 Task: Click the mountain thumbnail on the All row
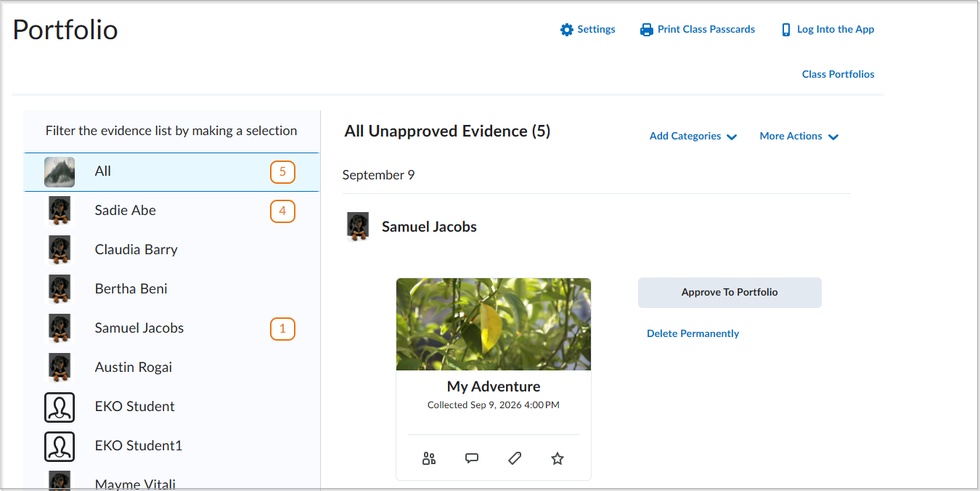tap(60, 172)
